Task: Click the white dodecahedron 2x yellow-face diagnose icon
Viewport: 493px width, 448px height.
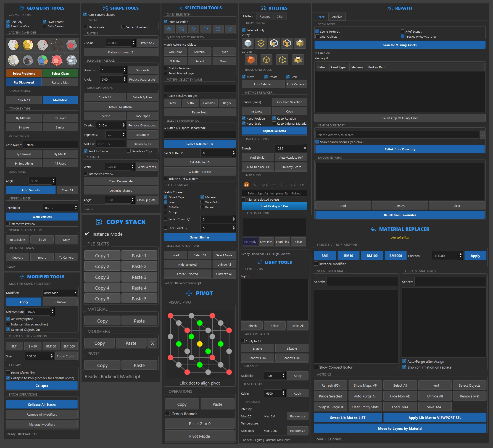Action: [13, 45]
